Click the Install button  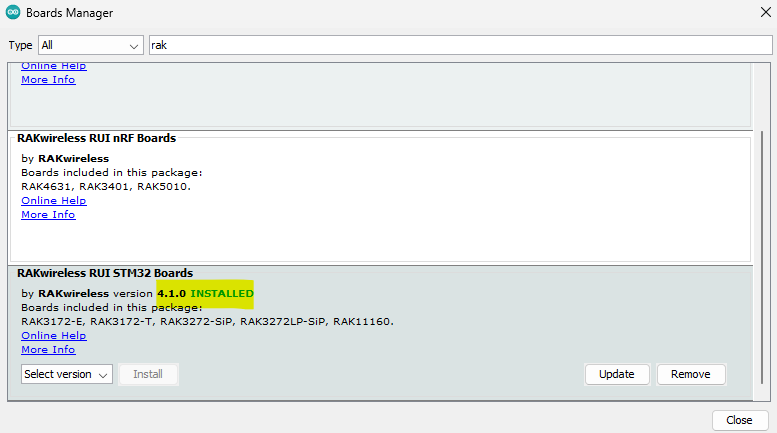pyautogui.click(x=148, y=374)
